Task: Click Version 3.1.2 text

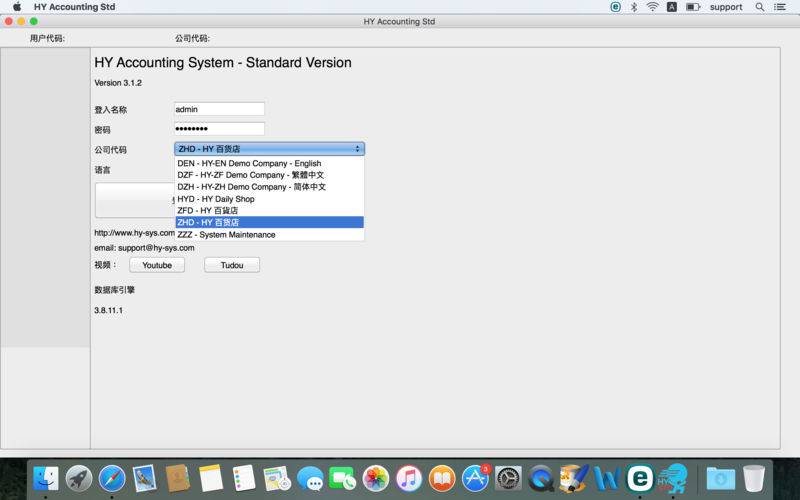Action: tap(118, 83)
